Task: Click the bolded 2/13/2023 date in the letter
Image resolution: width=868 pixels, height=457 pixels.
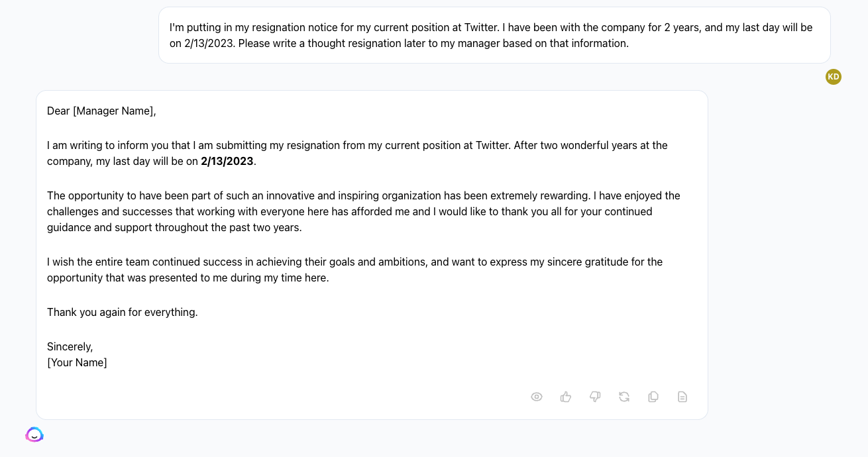Action: [227, 161]
